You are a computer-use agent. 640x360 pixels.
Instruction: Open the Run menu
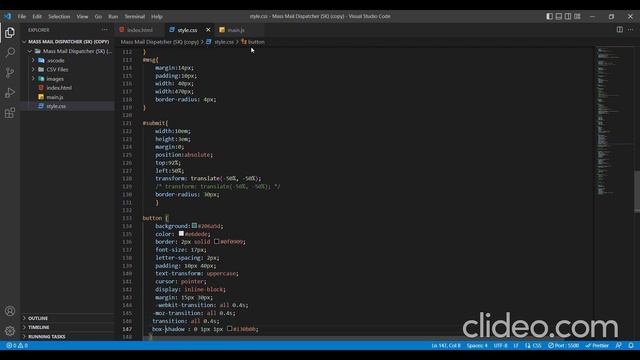pyautogui.click(x=113, y=16)
